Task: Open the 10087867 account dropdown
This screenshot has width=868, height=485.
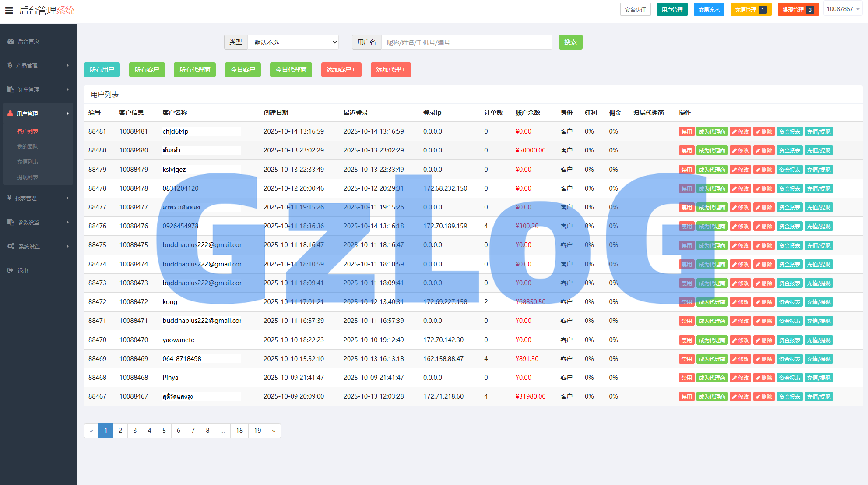Action: point(843,9)
